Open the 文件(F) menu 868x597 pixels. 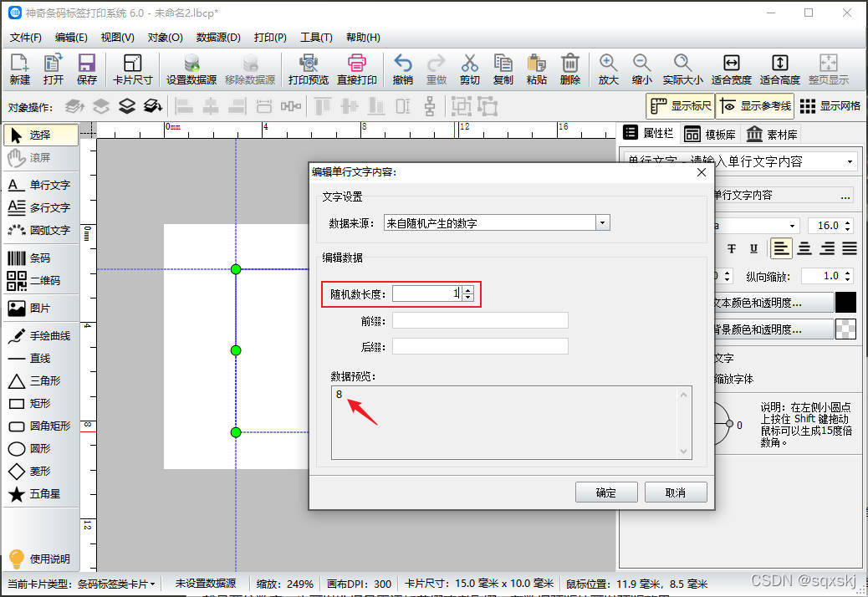(x=26, y=38)
